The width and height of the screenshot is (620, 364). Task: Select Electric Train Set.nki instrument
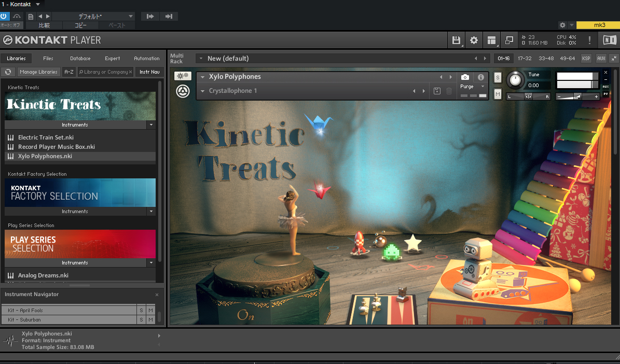click(x=46, y=137)
